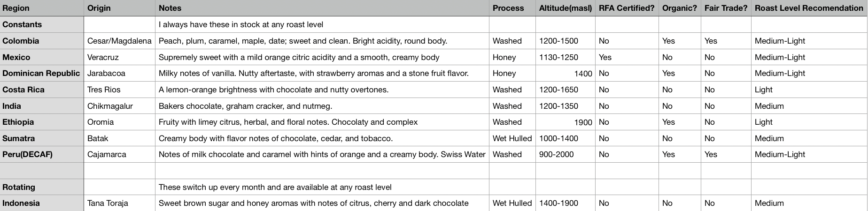Click the Colombia region cell
868x211 pixels.
tap(42, 41)
